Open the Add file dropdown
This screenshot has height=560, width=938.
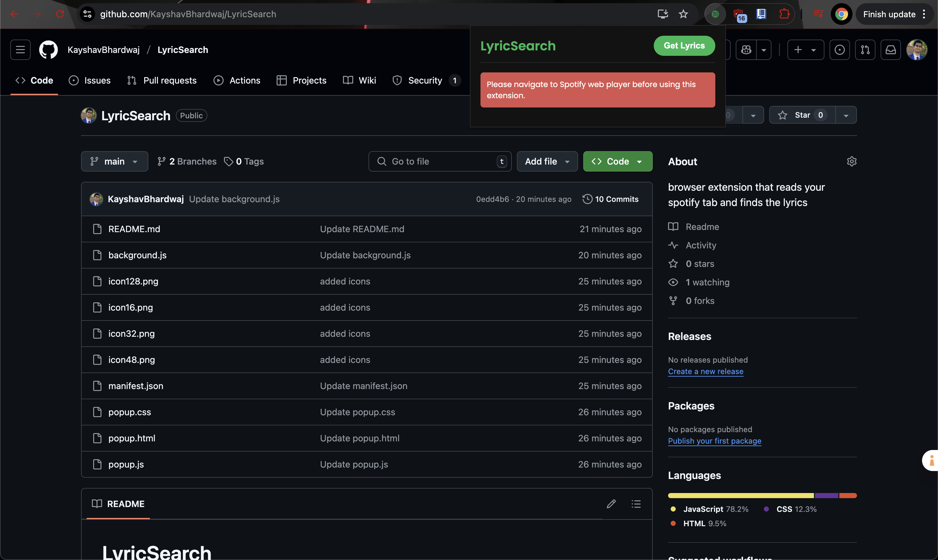tap(547, 161)
